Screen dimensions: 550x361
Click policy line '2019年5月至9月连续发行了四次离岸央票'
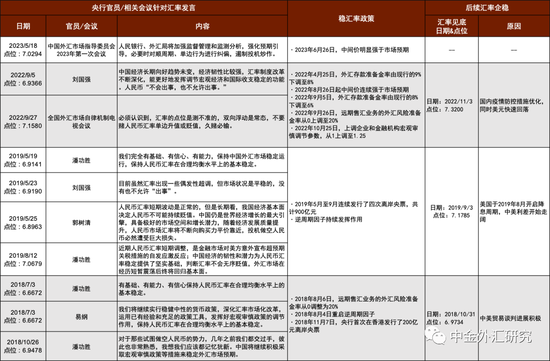[354, 208]
